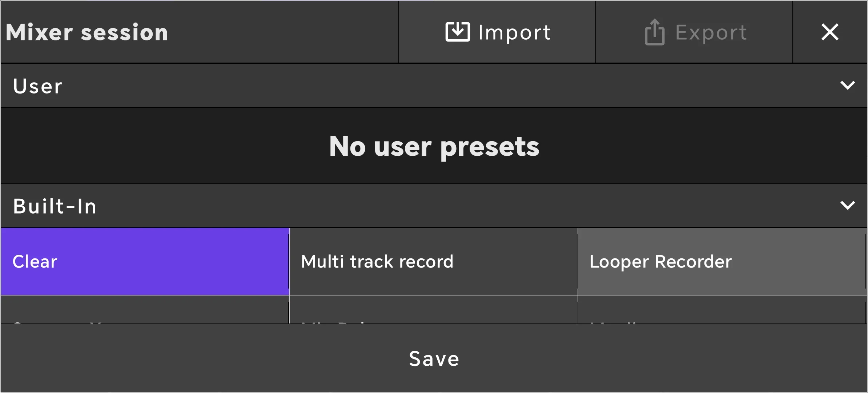Click the Import download-box icon
The width and height of the screenshot is (868, 393).
[457, 32]
